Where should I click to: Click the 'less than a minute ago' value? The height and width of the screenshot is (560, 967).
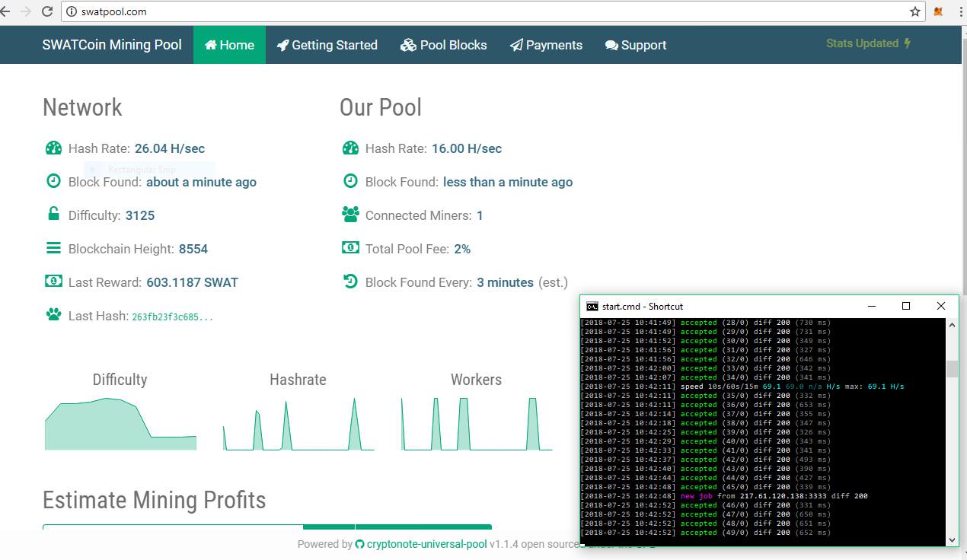point(508,182)
